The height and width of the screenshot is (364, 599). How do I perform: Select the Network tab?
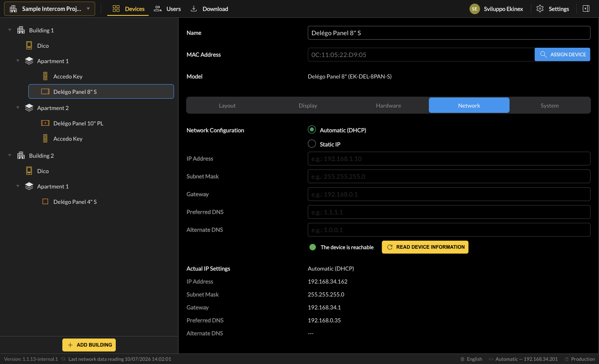tap(469, 105)
